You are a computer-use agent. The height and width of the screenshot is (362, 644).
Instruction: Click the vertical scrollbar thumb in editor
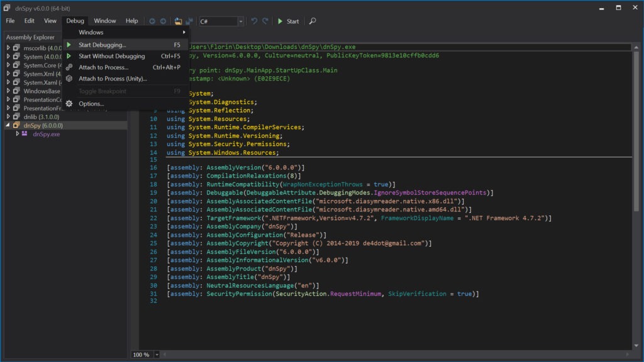click(x=636, y=132)
